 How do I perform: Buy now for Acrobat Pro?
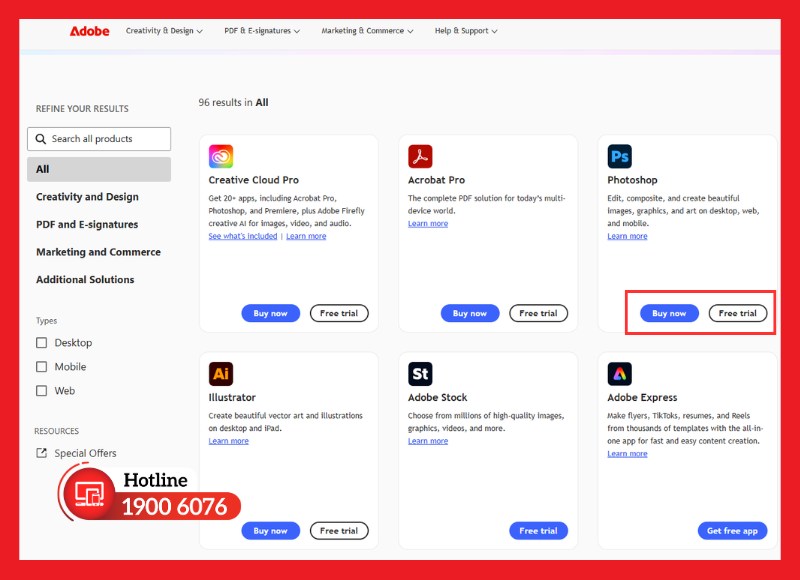tap(470, 313)
